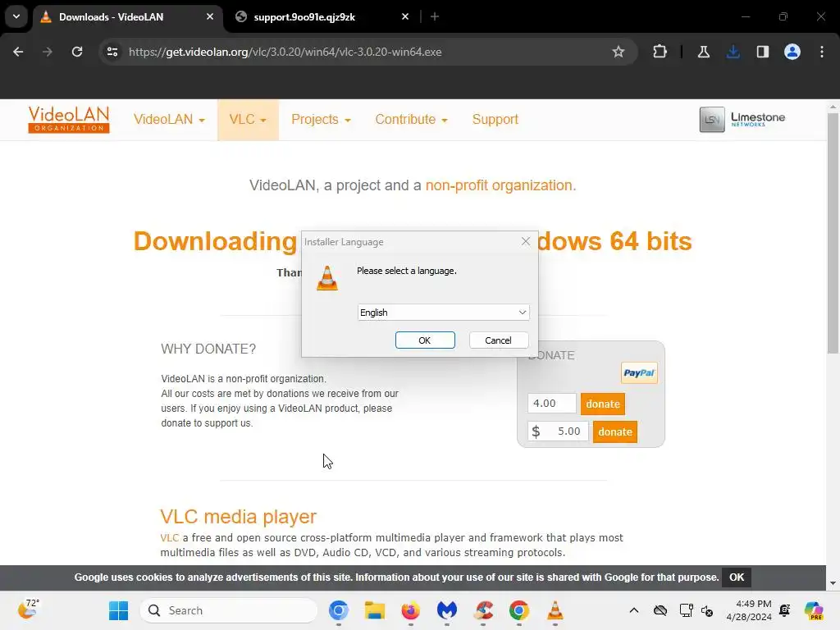This screenshot has width=840, height=630.
Task: Open the browser profile avatar menu
Action: 792,52
